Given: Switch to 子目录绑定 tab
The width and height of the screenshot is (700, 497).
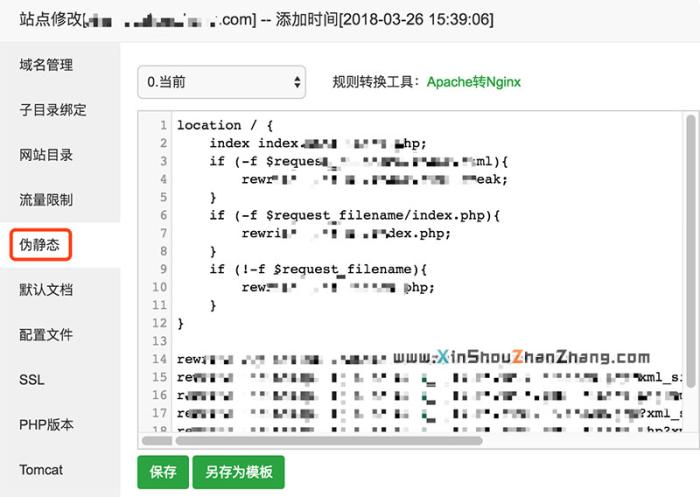Looking at the screenshot, I should [x=52, y=110].
